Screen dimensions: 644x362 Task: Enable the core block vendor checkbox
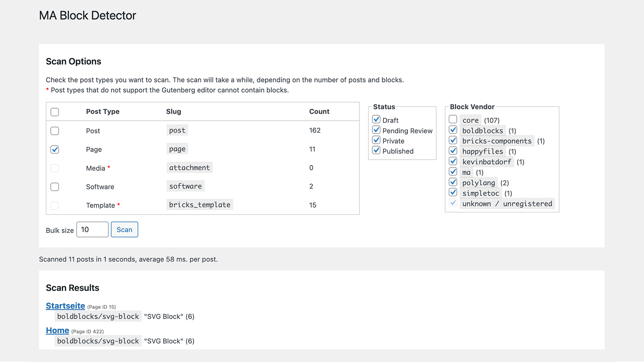(x=453, y=119)
